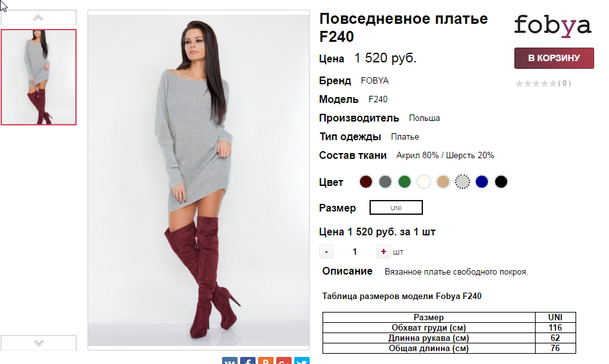Screen dimensions: 609x364
Task: Open the grey dress thumbnail
Action: [x=39, y=77]
